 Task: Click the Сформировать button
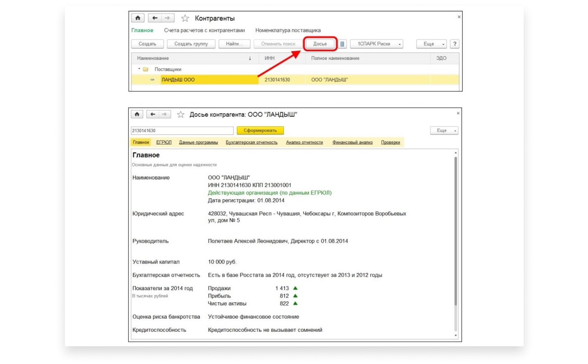tap(260, 130)
